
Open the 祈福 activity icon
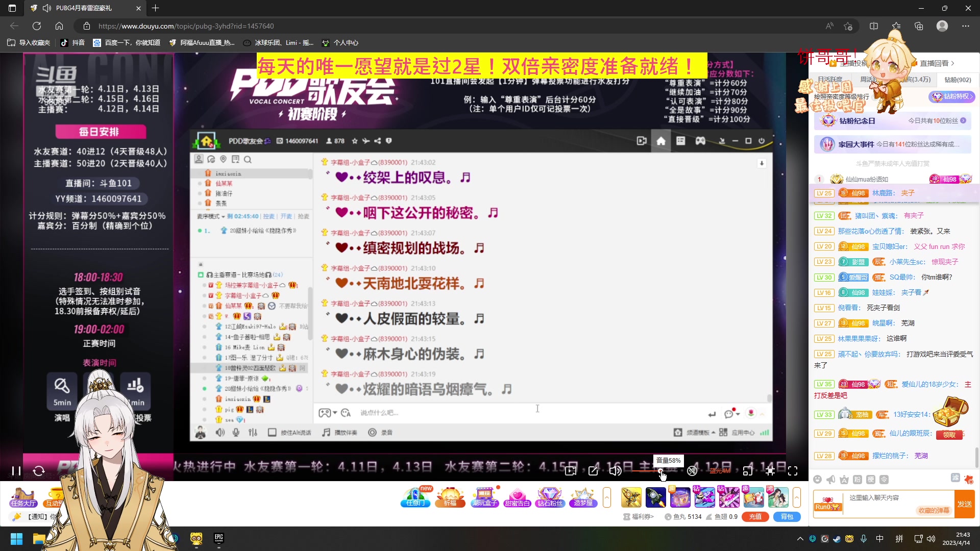(x=450, y=497)
